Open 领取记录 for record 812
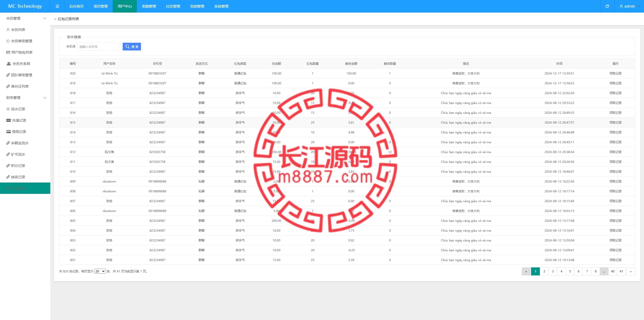The image size is (644, 320). click(x=615, y=152)
